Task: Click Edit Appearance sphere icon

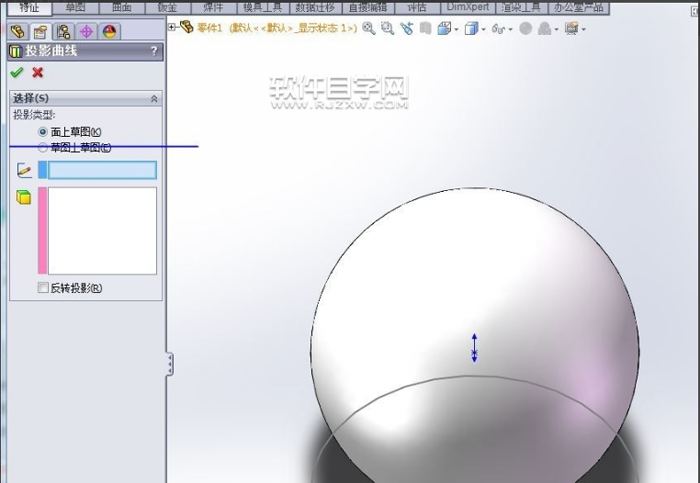Action: [x=526, y=29]
